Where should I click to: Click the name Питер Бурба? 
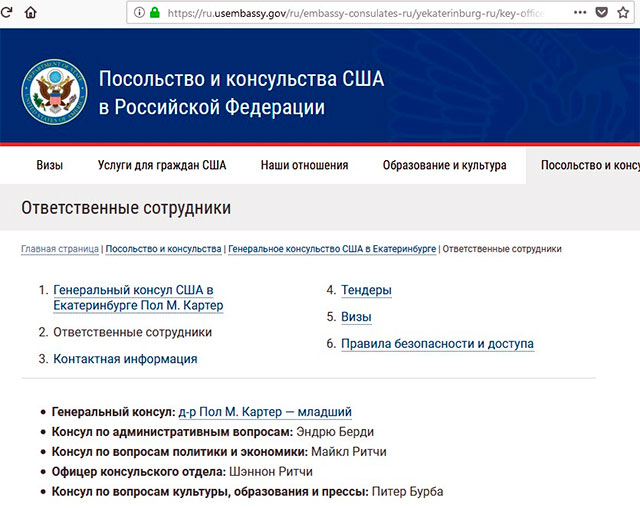(x=407, y=492)
